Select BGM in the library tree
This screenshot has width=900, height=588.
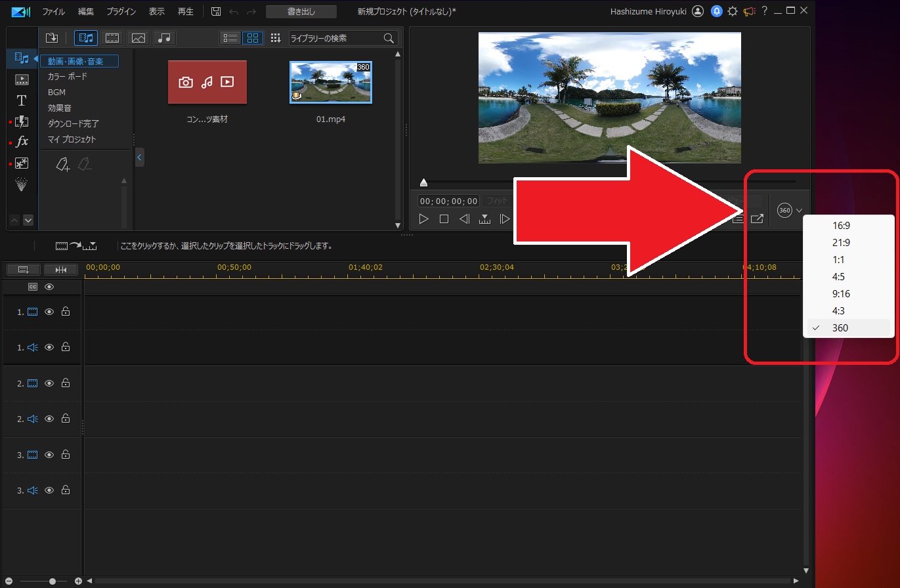click(x=56, y=92)
